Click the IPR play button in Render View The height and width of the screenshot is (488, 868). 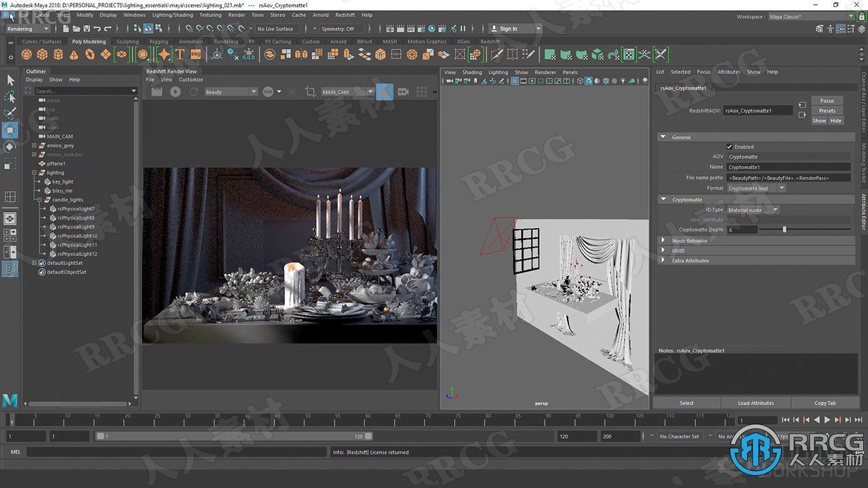[176, 91]
